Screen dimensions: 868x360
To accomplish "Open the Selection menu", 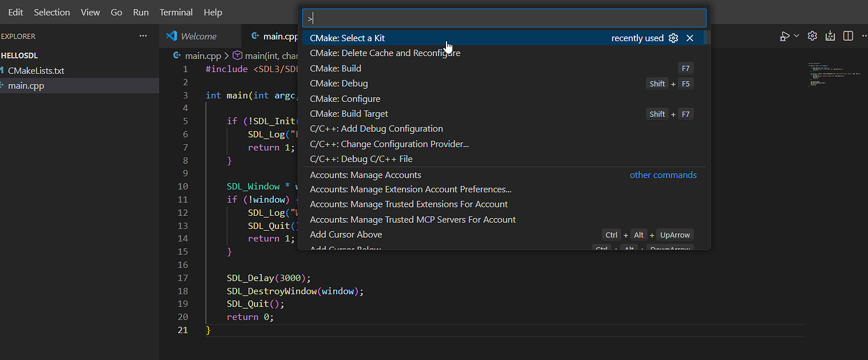I will (52, 12).
